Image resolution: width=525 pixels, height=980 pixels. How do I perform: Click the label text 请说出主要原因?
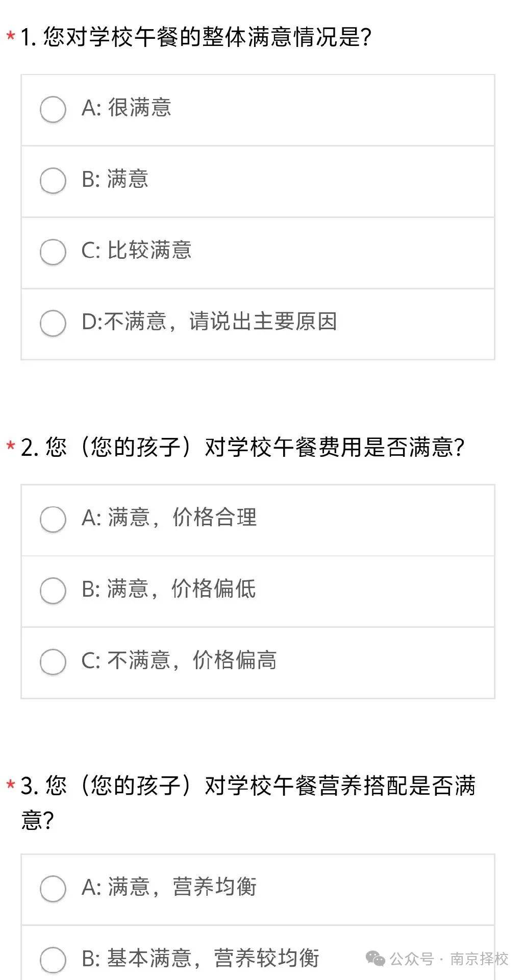pos(263,322)
